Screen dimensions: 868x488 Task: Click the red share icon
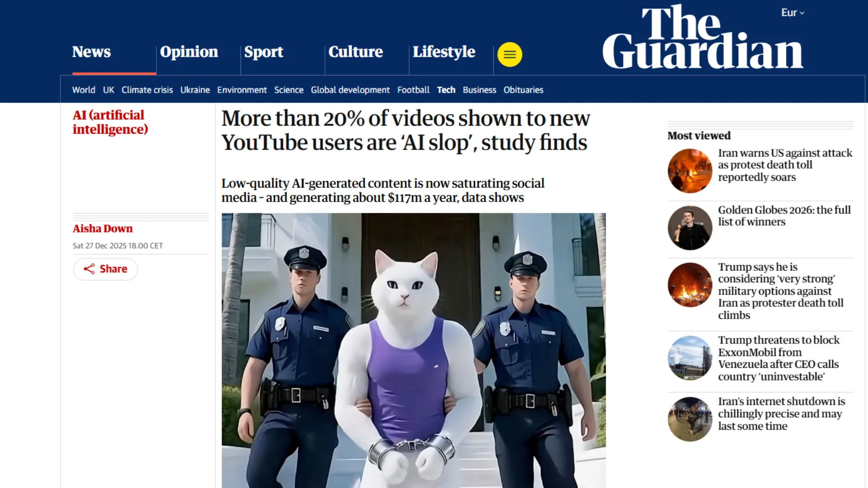(89, 269)
